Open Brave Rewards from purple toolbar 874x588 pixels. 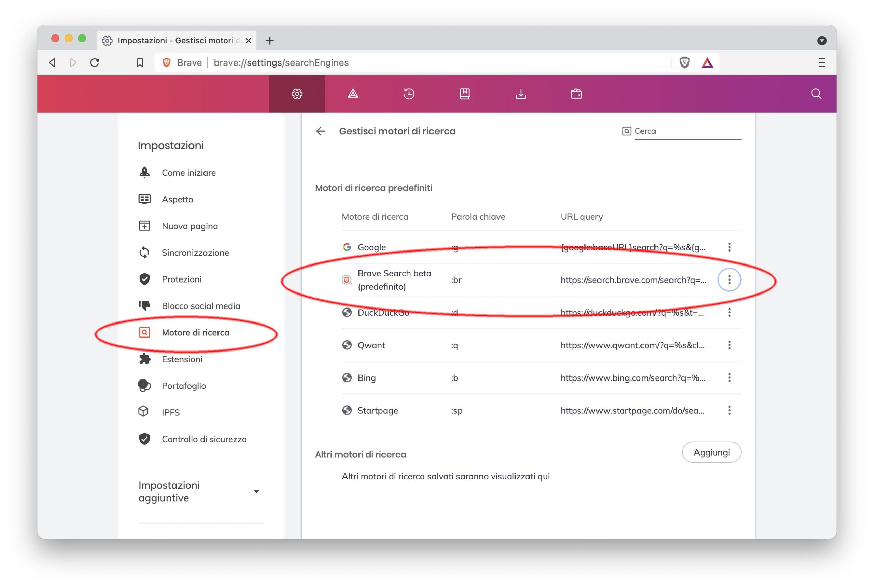pyautogui.click(x=353, y=94)
